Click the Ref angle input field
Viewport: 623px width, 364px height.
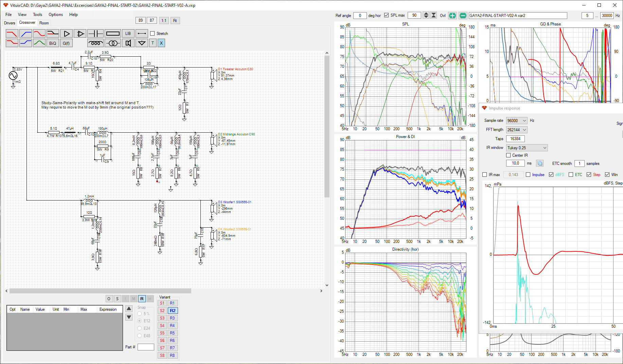point(360,16)
